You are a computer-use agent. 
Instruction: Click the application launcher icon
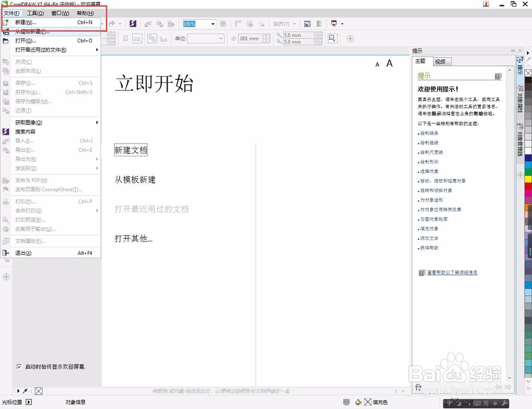tap(334, 24)
